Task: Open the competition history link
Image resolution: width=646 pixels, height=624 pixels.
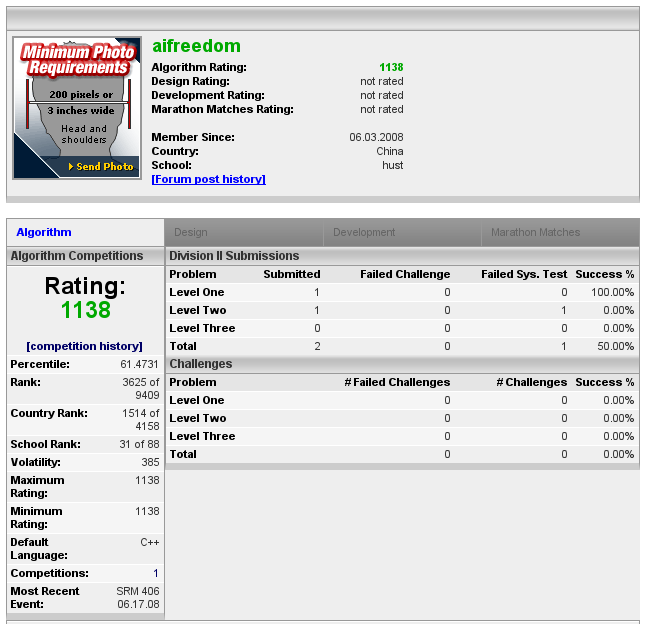Action: click(84, 346)
